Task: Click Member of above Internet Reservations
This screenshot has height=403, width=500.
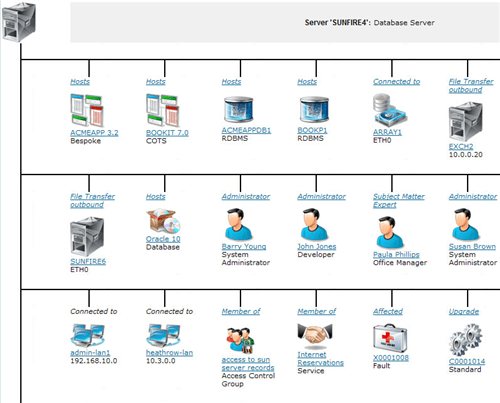Action: coord(316,312)
